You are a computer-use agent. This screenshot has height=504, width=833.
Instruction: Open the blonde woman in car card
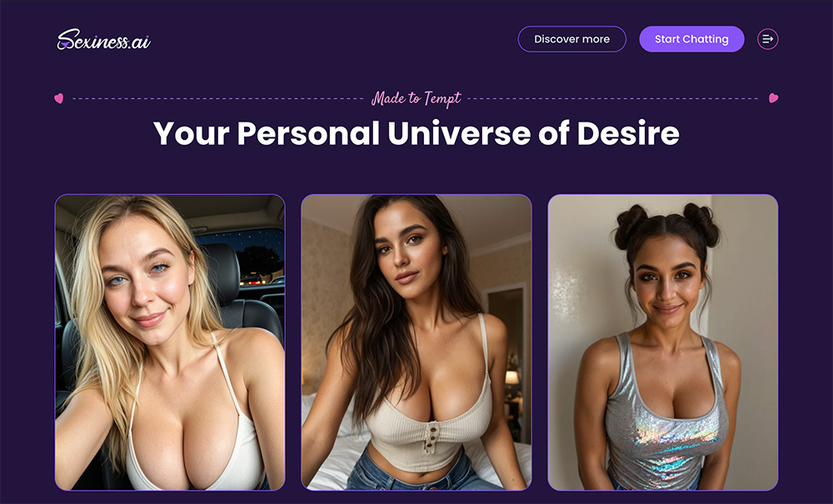click(170, 342)
